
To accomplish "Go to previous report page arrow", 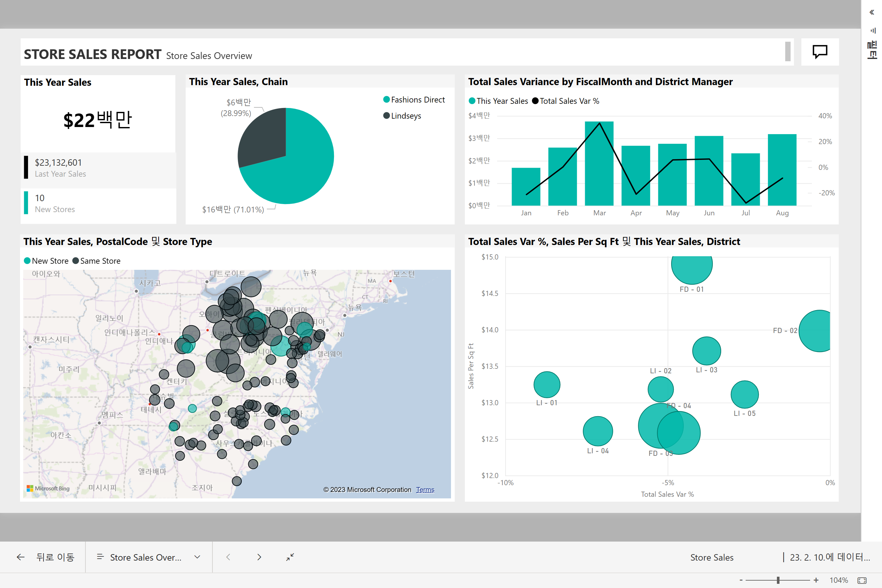I will (228, 557).
